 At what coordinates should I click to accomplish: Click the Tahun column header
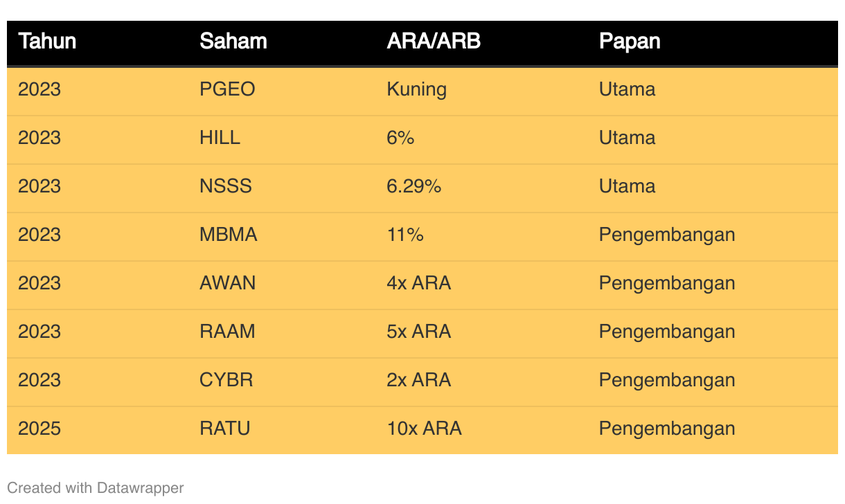(x=47, y=42)
